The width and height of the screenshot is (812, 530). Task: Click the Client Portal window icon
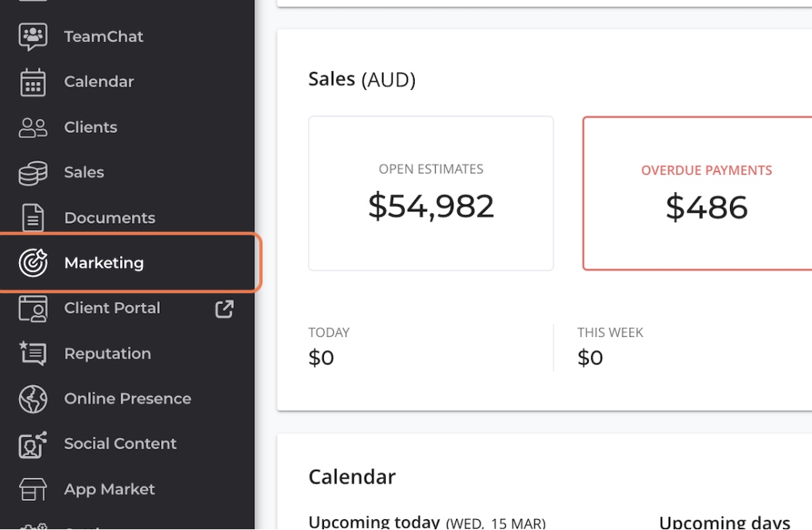[33, 309]
